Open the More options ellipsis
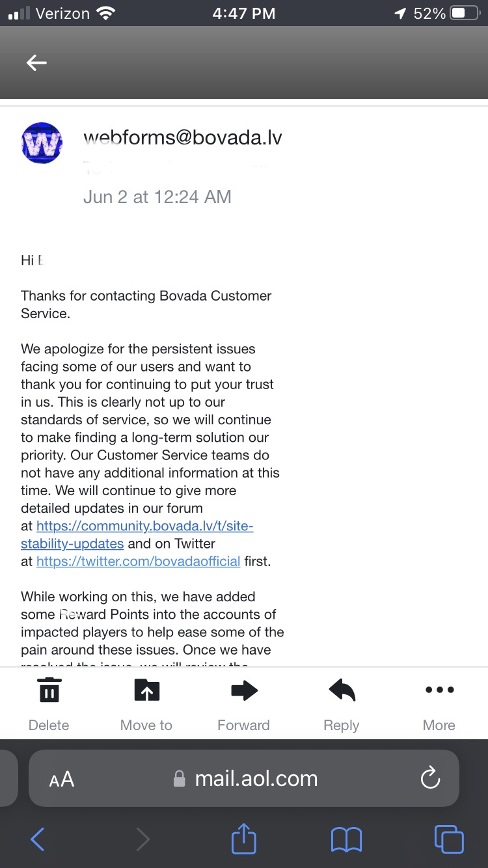The width and height of the screenshot is (488, 868). [439, 691]
